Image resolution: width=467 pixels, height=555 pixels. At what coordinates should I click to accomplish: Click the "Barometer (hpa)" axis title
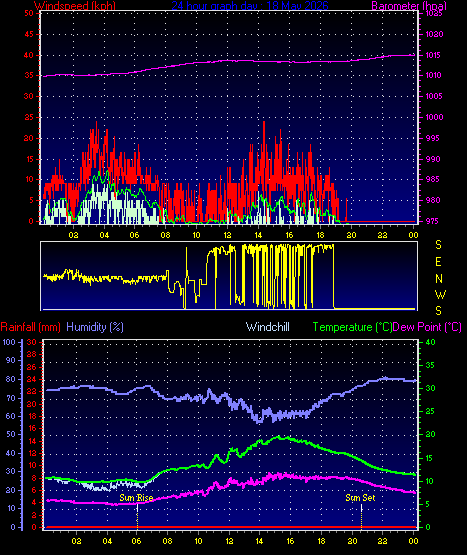coord(409,6)
